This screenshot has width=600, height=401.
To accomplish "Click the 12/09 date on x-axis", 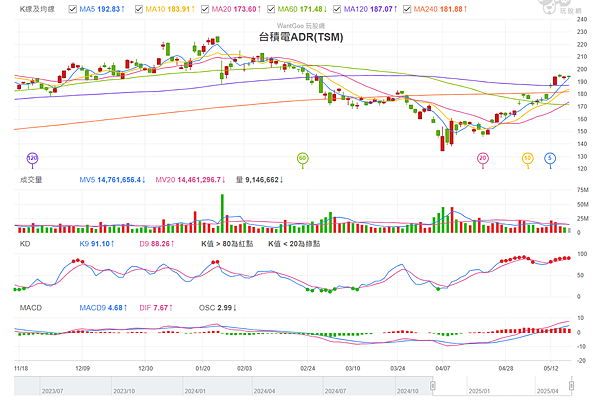I will pyautogui.click(x=82, y=368).
